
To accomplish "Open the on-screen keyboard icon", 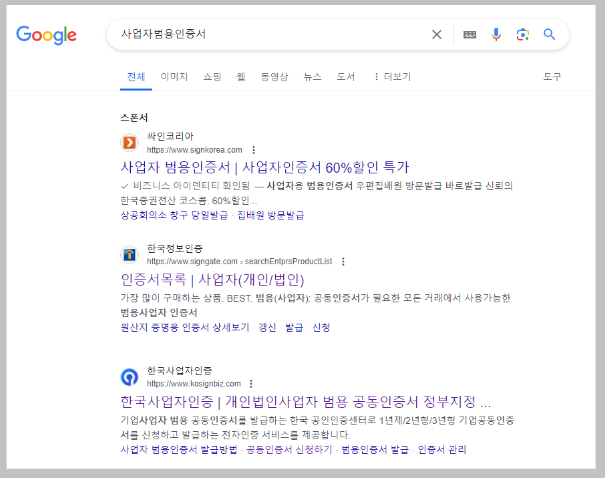I will (469, 35).
